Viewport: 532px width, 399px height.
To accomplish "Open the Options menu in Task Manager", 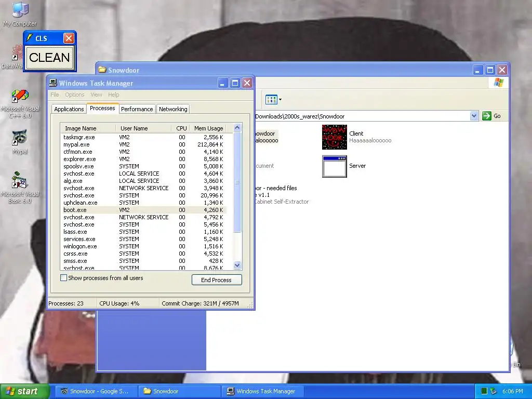I will point(75,95).
